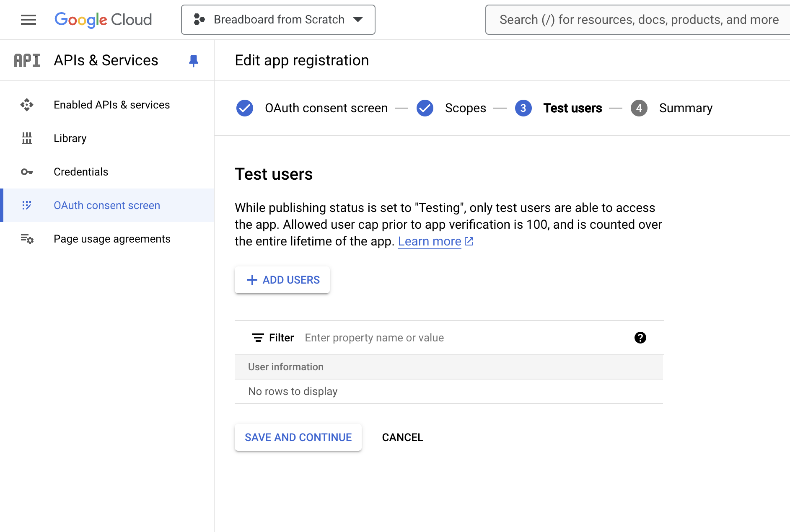Click the step 4 circle icon
Screen dimensions: 790x532
(639, 108)
